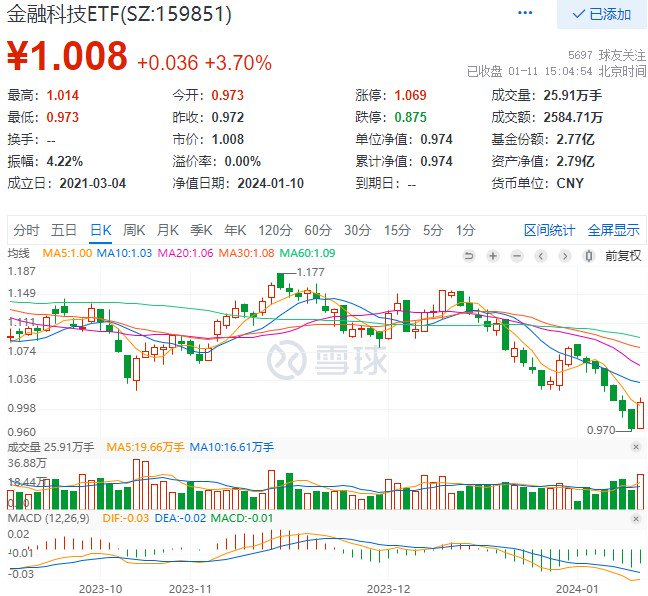648x596 pixels.
Task: Click the volume MA10:16.61万手 label
Action: 231,447
